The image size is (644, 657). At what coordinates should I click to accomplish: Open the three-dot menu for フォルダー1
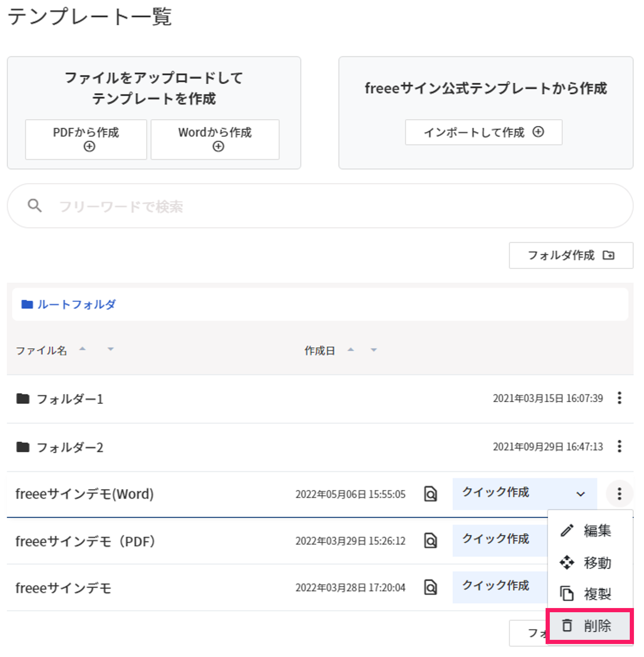coord(619,398)
